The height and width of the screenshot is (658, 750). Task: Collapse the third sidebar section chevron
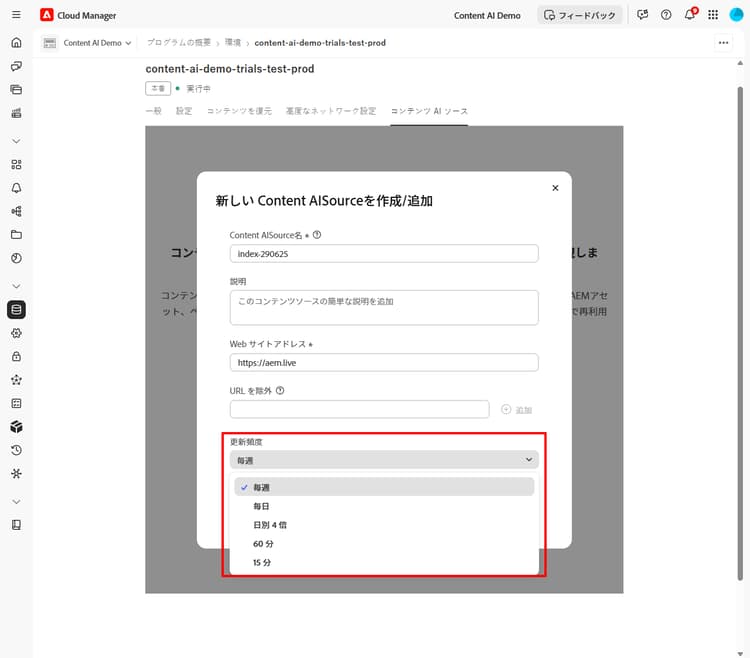[16, 502]
